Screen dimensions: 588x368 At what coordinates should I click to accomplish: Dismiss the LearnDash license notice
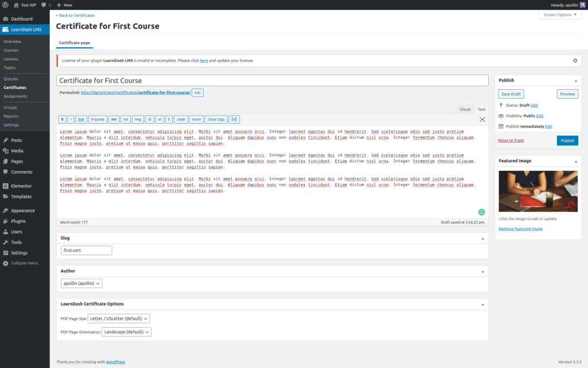[x=575, y=60]
